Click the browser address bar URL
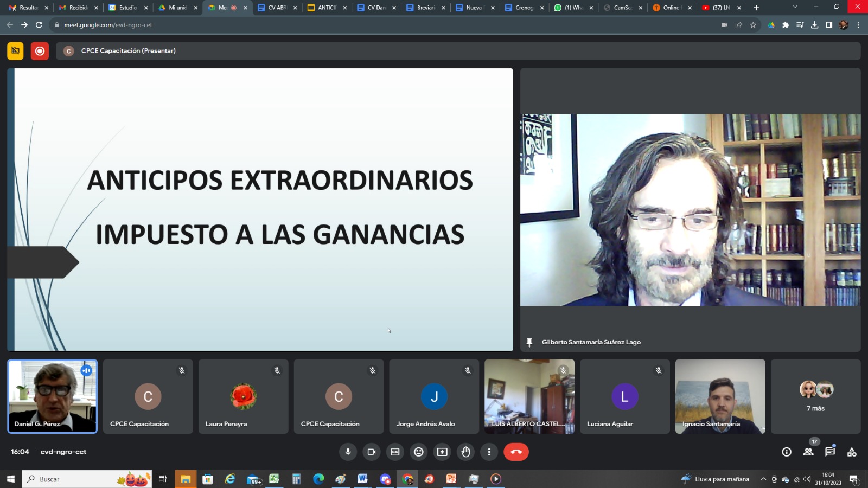Viewport: 868px width, 488px height. pyautogui.click(x=108, y=25)
